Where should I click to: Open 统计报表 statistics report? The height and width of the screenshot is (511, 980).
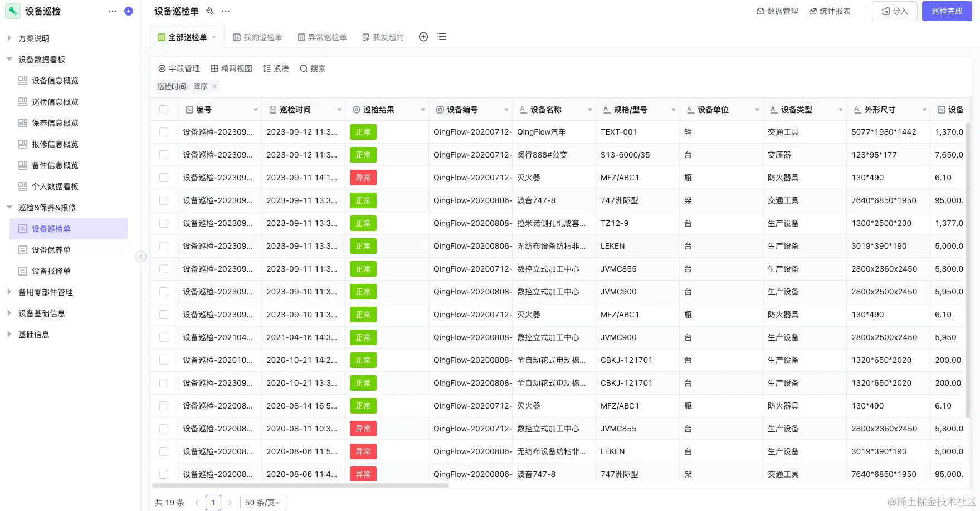pyautogui.click(x=830, y=11)
